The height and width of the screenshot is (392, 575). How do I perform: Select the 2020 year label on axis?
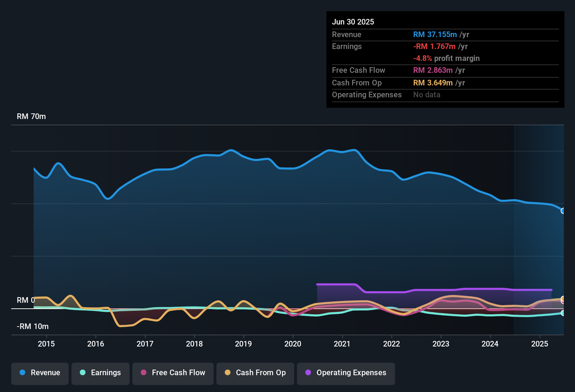pos(293,344)
